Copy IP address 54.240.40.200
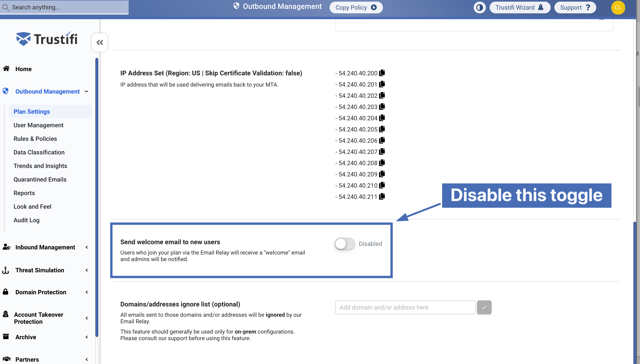The image size is (640, 364). tap(382, 73)
